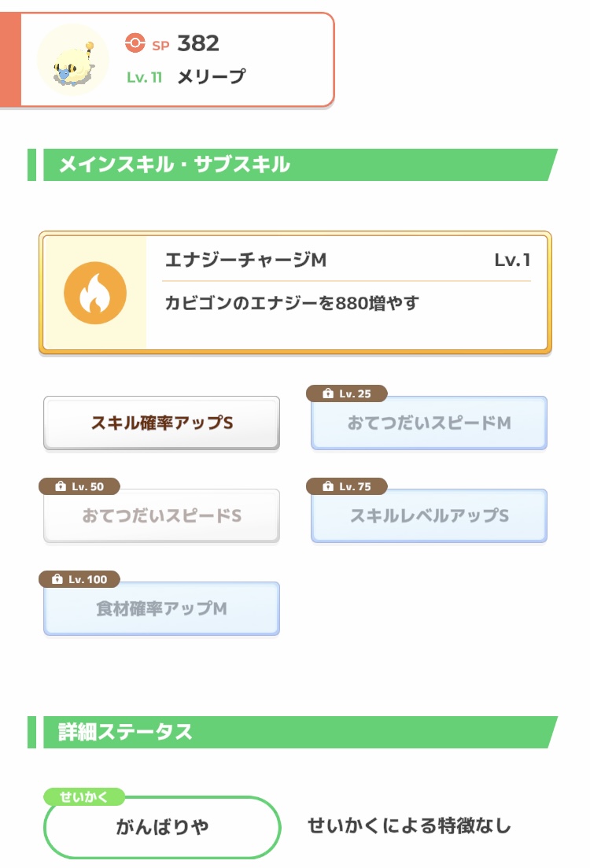
Task: Select the スキル確率アップS sub skill
Action: [161, 423]
